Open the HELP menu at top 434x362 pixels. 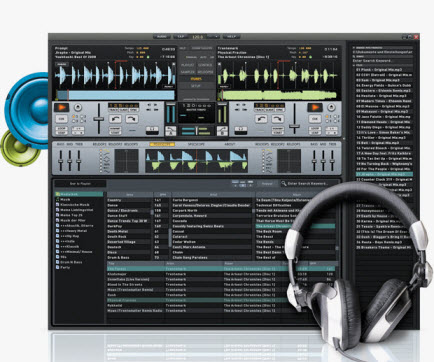coord(231,36)
